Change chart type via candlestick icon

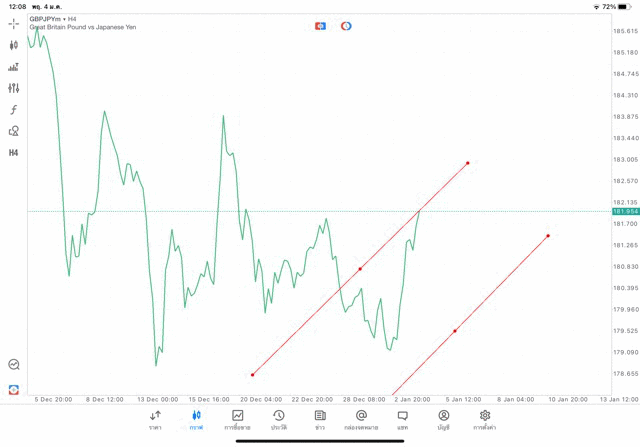14,45
